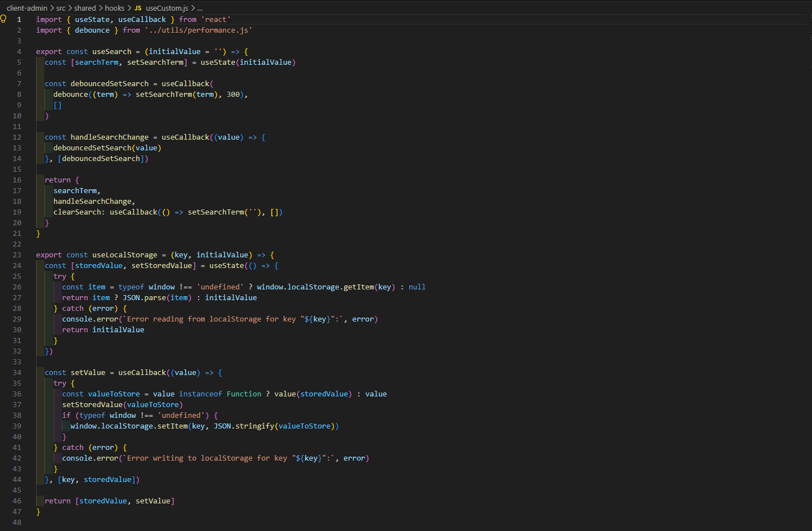This screenshot has width=812, height=531.
Task: Click setSearchTerm in the useState destructuring
Action: [155, 62]
